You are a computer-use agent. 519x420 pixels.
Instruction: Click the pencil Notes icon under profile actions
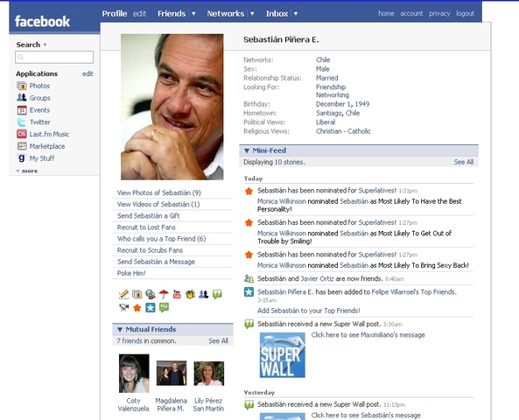[x=123, y=294]
